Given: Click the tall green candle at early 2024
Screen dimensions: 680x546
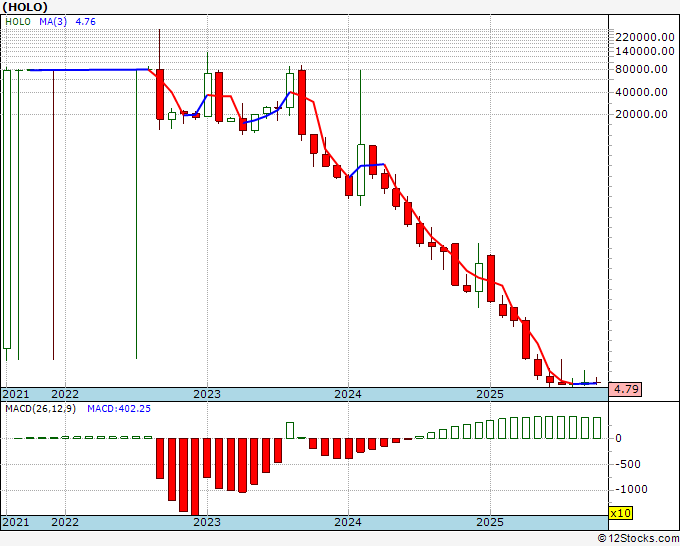Looking at the screenshot, I should tap(361, 170).
